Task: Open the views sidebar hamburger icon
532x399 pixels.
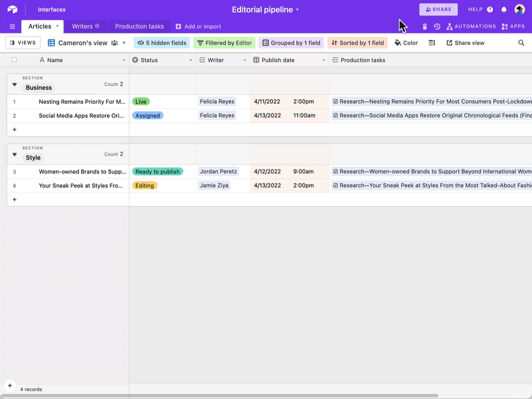Action: pyautogui.click(x=12, y=25)
